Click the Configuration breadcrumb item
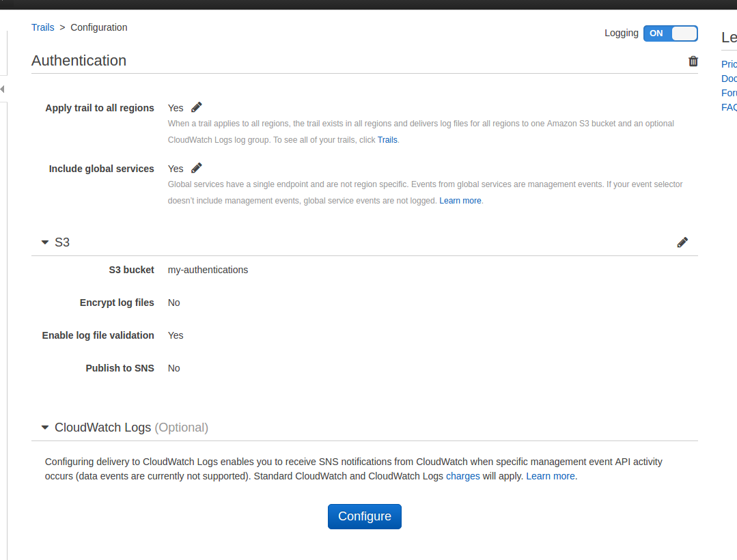 tap(99, 27)
